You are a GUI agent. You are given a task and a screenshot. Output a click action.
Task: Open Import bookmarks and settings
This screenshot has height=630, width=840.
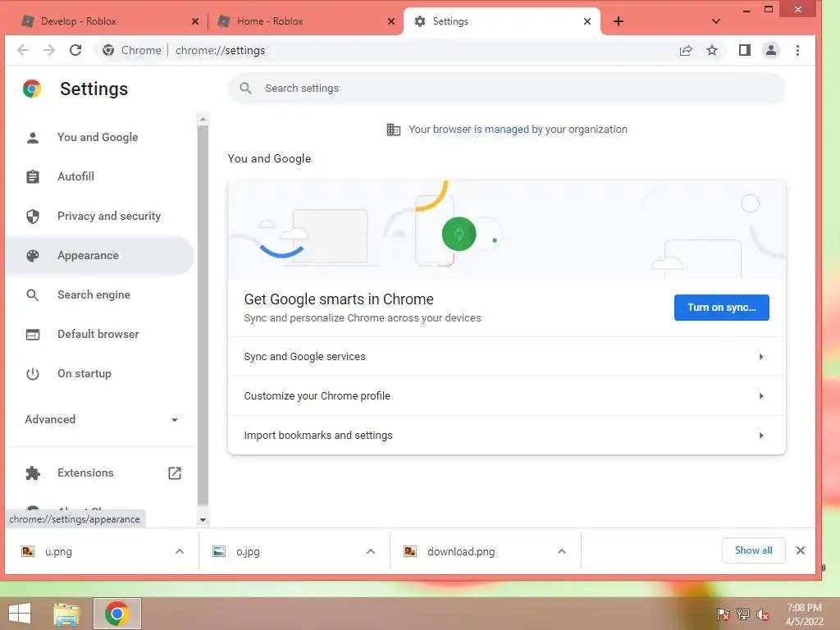[507, 436]
